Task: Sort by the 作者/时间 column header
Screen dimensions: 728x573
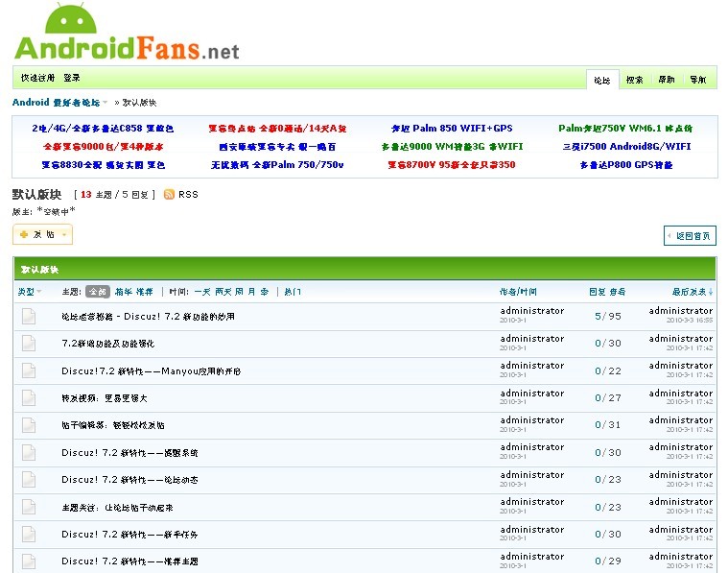Action: 518,292
